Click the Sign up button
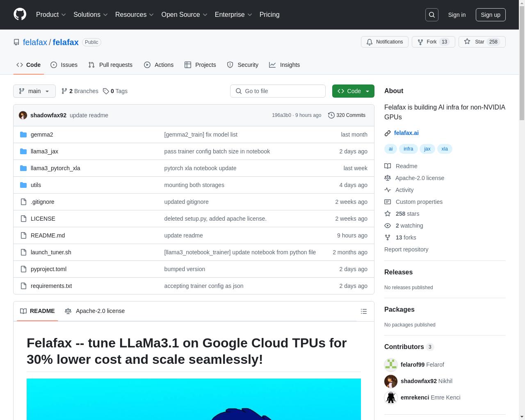This screenshot has height=420, width=525. point(491,15)
